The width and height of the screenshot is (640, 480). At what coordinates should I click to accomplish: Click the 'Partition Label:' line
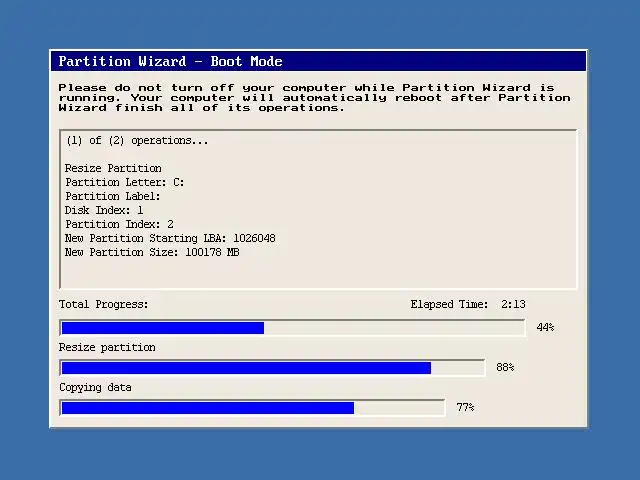click(x=113, y=196)
